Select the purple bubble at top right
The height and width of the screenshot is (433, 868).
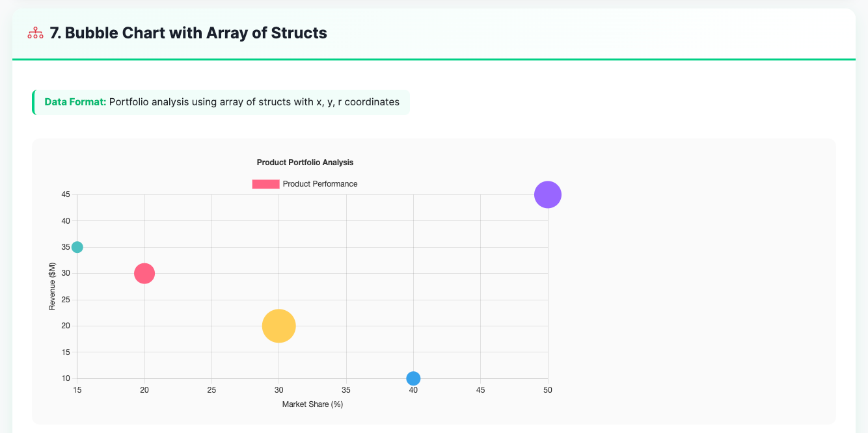click(547, 194)
